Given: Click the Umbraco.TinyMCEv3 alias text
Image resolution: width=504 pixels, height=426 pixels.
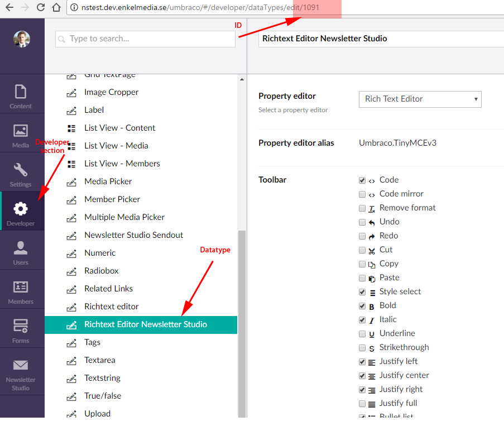Looking at the screenshot, I should (x=397, y=143).
